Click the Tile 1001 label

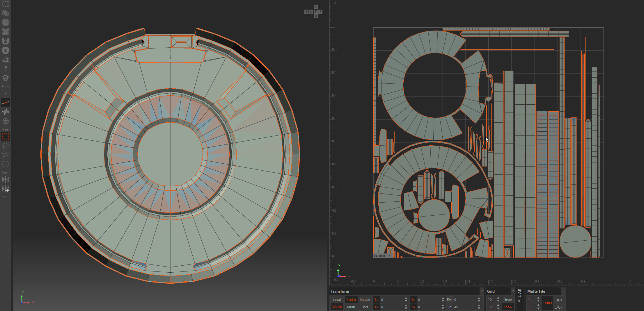[379, 256]
